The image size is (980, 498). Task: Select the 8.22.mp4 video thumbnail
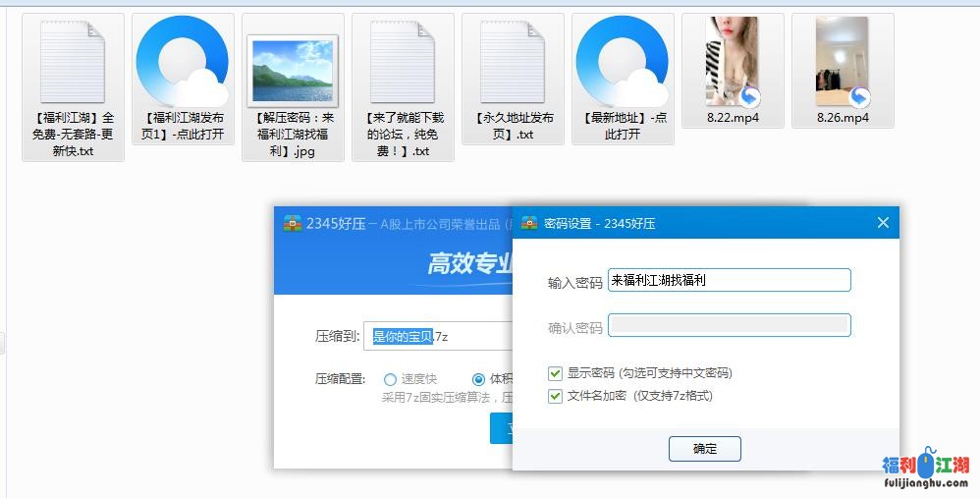point(733,61)
